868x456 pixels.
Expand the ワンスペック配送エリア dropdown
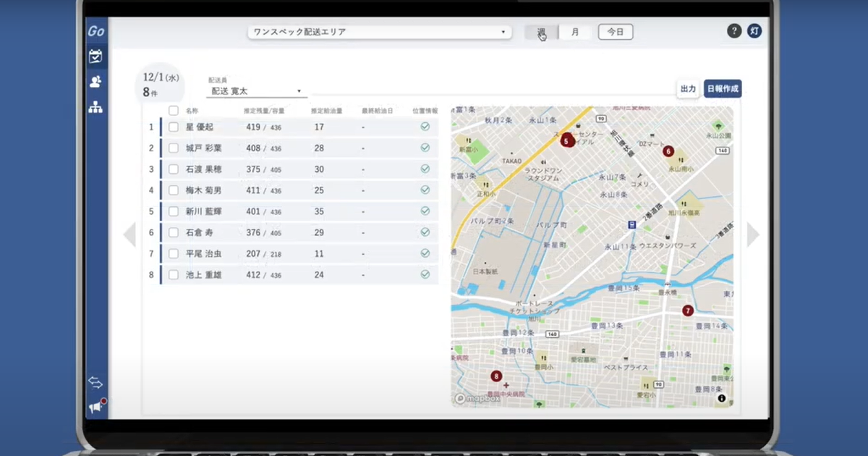pos(380,33)
